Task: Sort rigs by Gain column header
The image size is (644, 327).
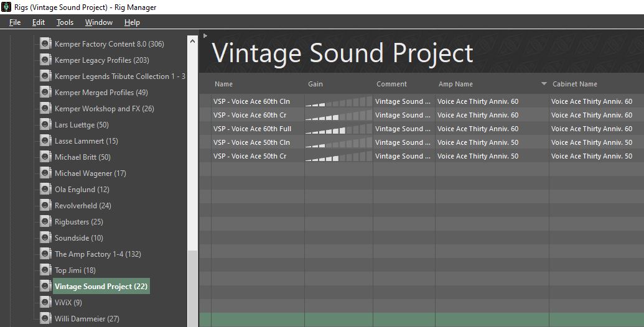Action: point(315,84)
